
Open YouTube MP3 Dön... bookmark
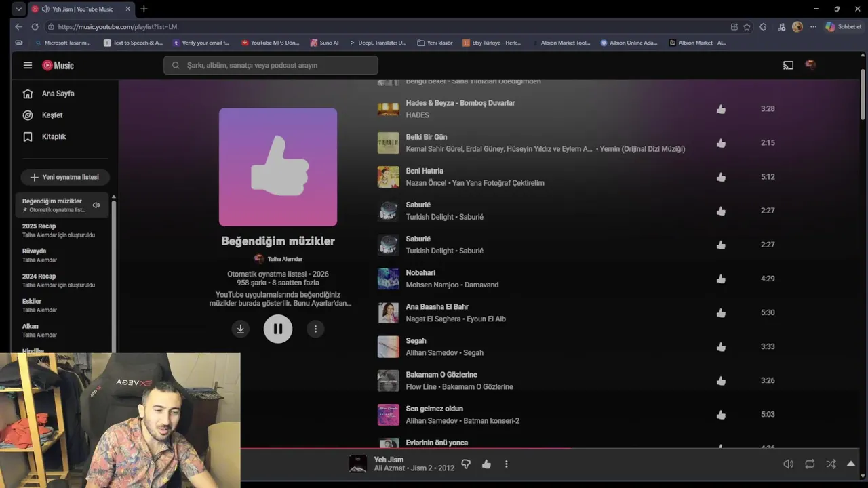click(x=271, y=43)
